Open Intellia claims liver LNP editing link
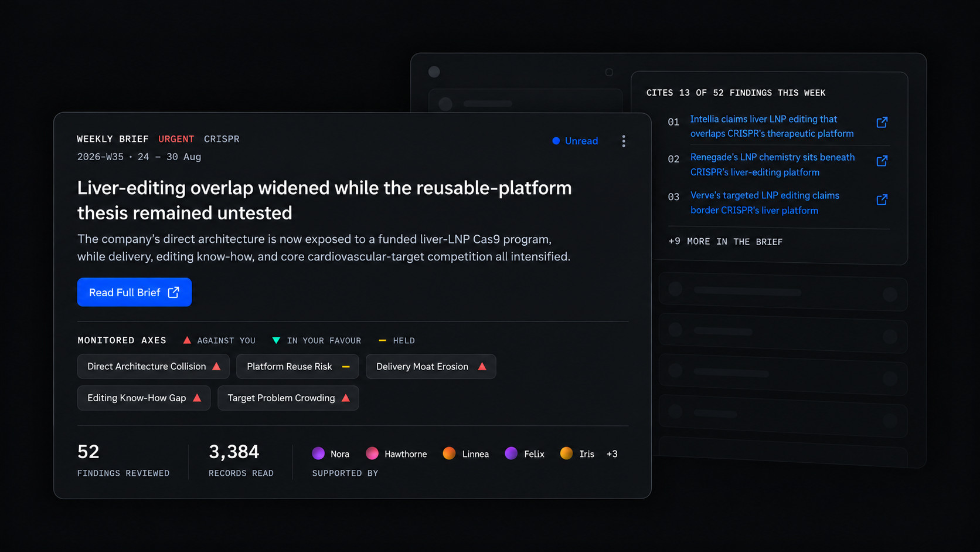 coord(772,126)
